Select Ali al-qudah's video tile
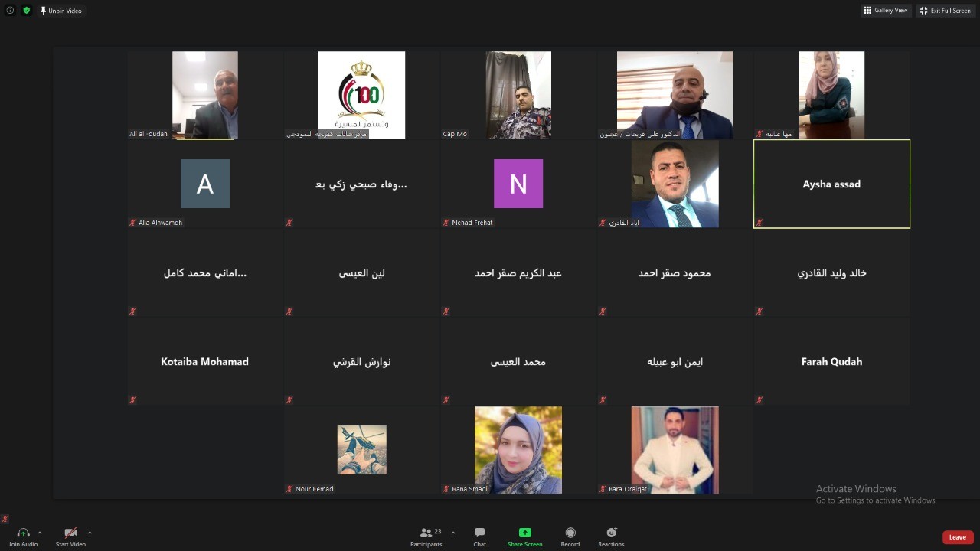Image resolution: width=980 pixels, height=551 pixels. 204,95
